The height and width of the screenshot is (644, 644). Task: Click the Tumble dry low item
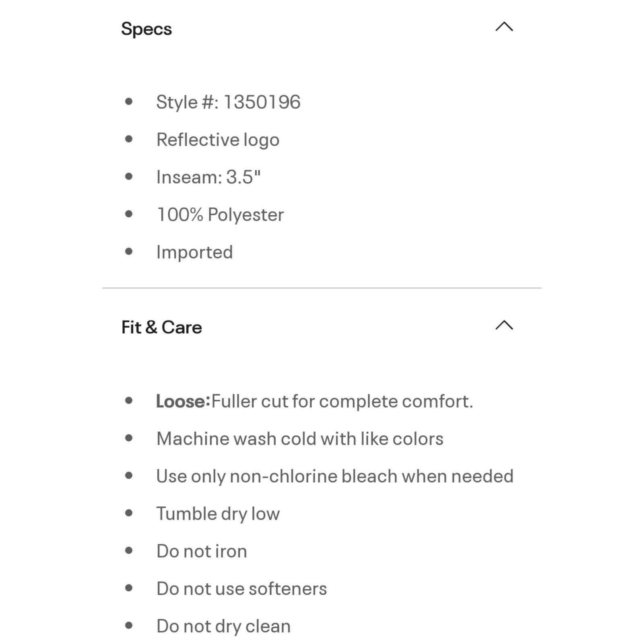(218, 514)
